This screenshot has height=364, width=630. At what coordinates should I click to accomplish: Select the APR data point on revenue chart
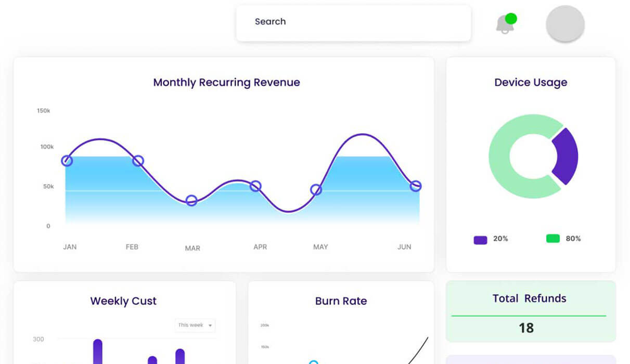(255, 186)
